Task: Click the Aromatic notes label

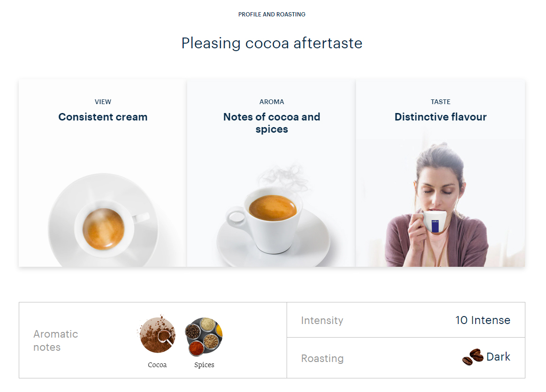Action: pos(56,340)
